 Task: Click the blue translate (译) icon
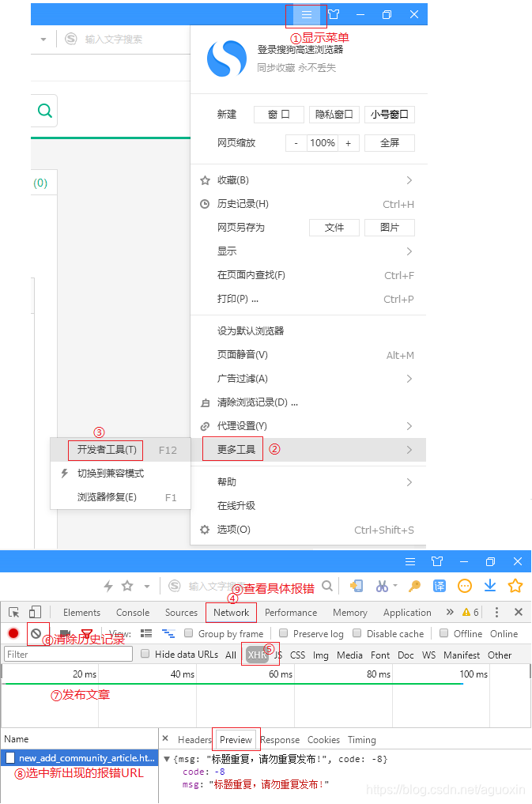[x=440, y=586]
